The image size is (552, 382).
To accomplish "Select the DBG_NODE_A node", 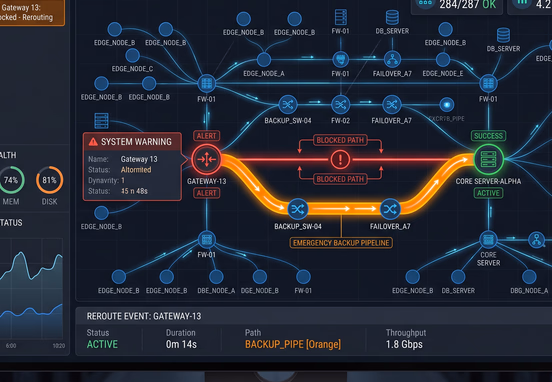I will 529,277.
